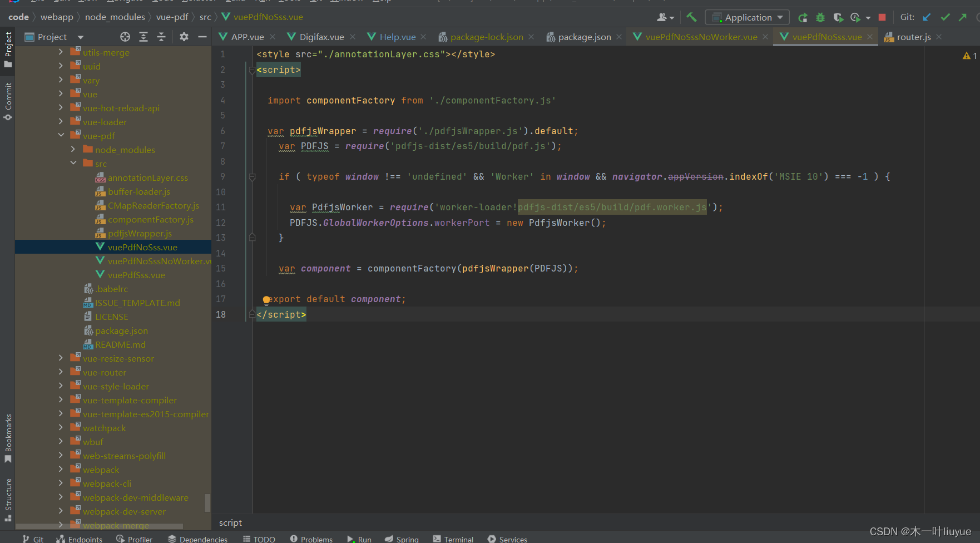This screenshot has height=543, width=980.
Task: Select README.md in the project tree
Action: click(120, 344)
